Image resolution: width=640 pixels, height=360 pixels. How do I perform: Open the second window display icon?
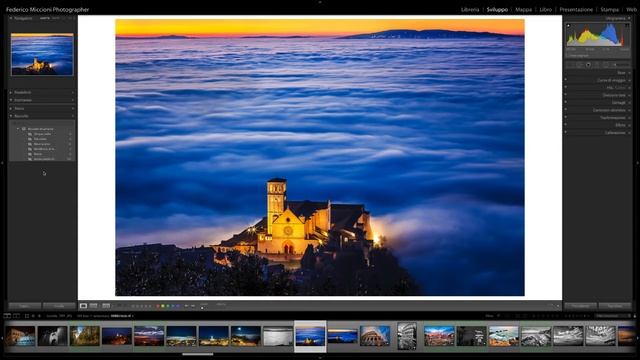(x=16, y=316)
